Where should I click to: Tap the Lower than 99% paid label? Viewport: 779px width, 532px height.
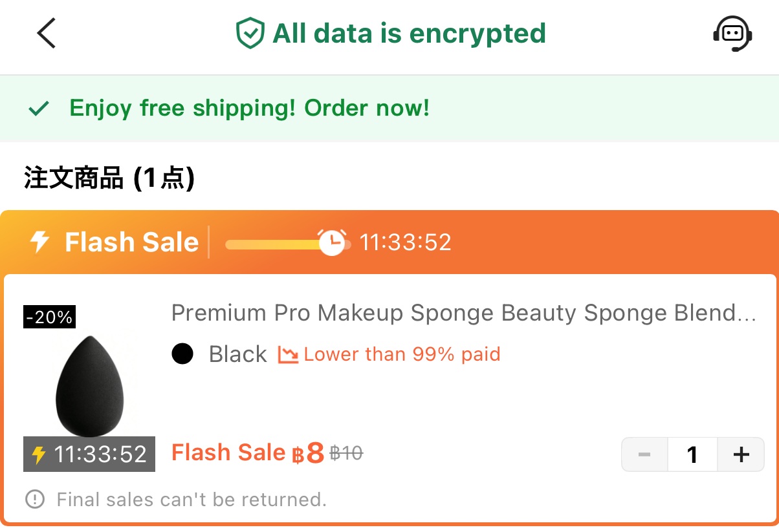pos(402,354)
